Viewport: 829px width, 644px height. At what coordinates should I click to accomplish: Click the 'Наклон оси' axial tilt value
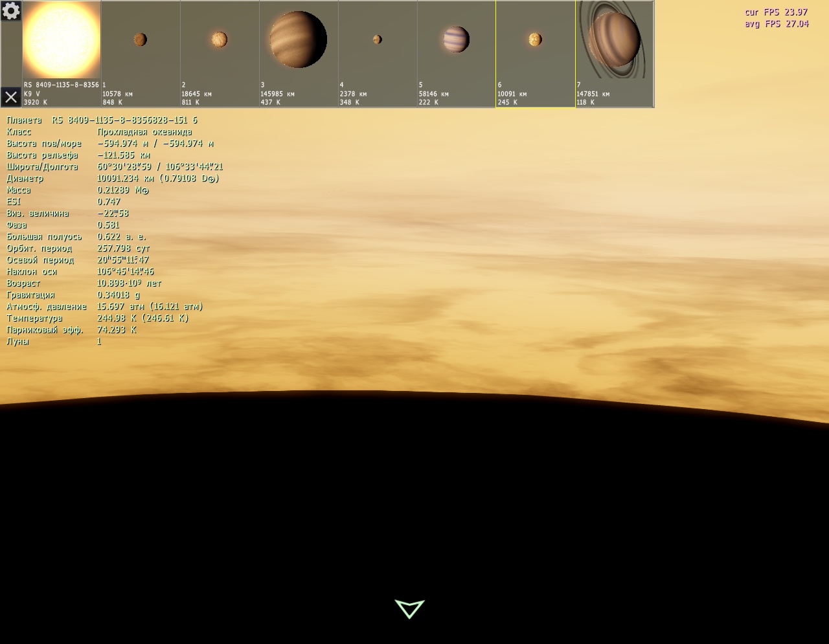126,272
